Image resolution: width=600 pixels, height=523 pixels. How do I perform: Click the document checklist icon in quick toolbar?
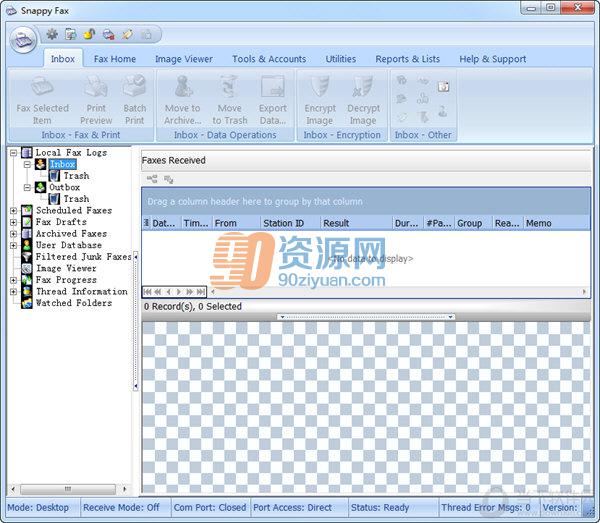[x=70, y=34]
